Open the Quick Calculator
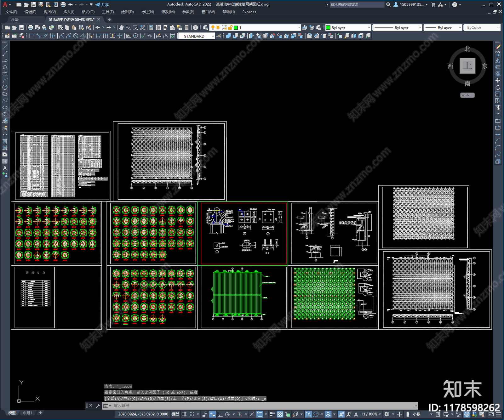This screenshot has width=504, height=420. point(186,28)
